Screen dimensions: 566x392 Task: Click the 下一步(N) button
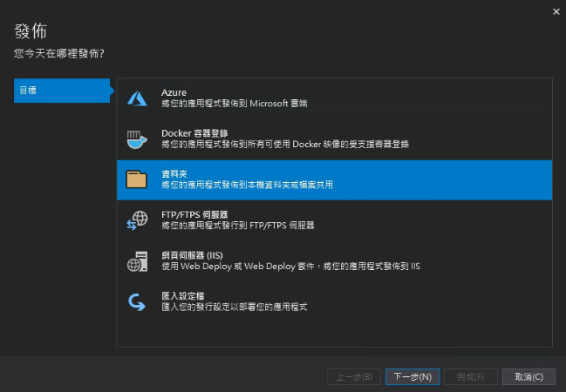413,377
